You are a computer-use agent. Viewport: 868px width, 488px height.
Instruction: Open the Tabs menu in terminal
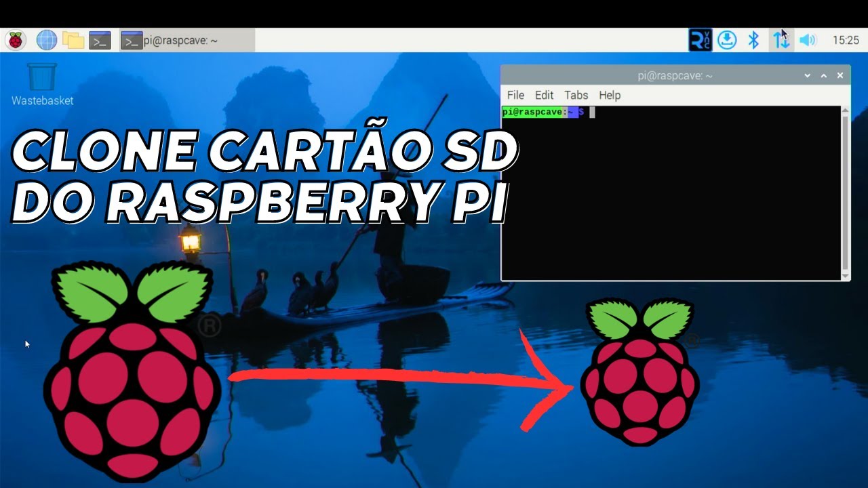pyautogui.click(x=576, y=95)
